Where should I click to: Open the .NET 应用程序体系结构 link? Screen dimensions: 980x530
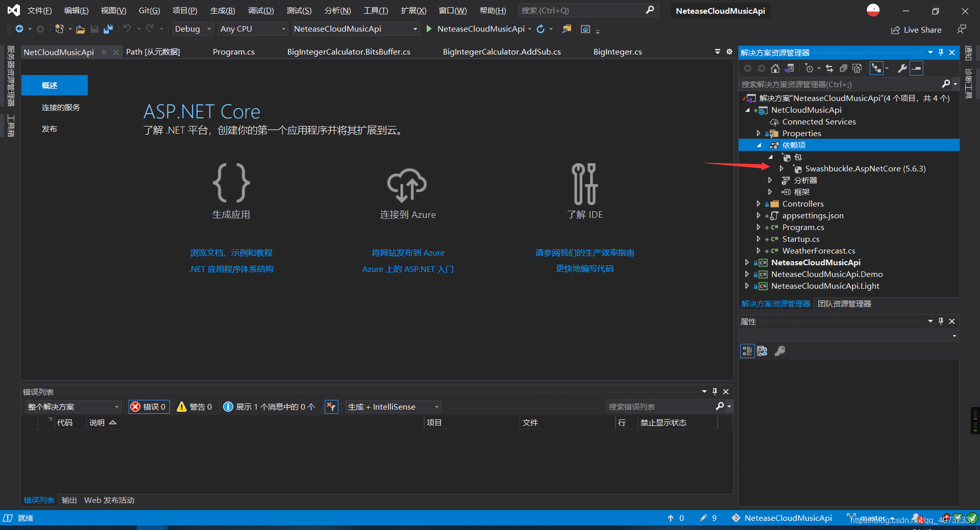point(231,269)
